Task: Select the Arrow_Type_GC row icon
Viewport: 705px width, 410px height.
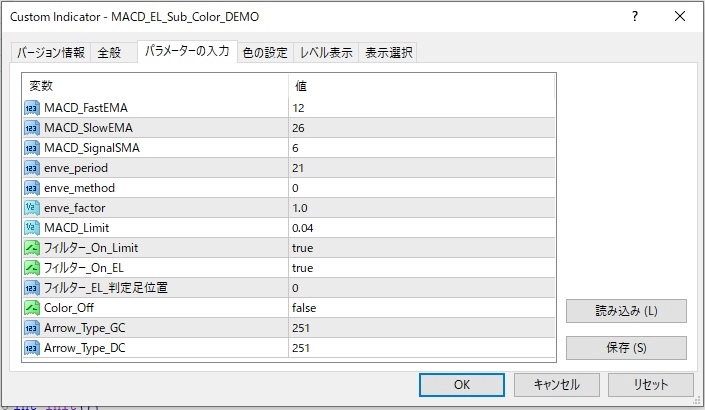Action: pos(33,328)
